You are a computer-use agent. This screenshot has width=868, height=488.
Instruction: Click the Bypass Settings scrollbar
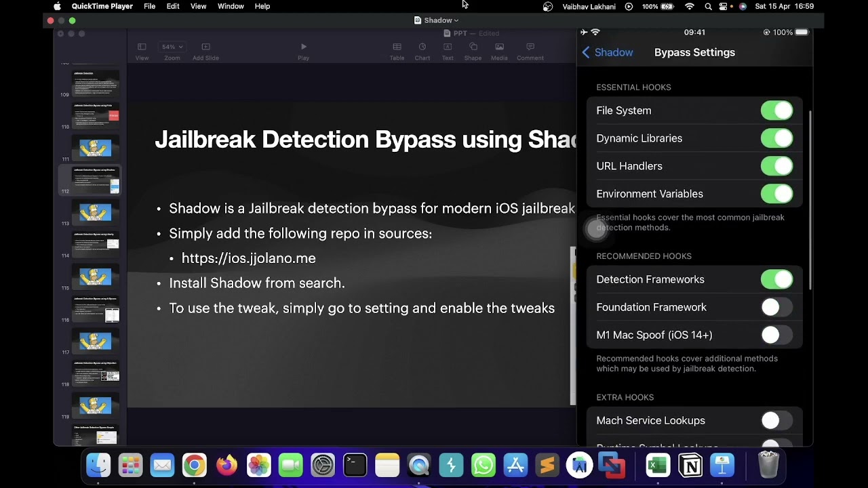pos(810,200)
